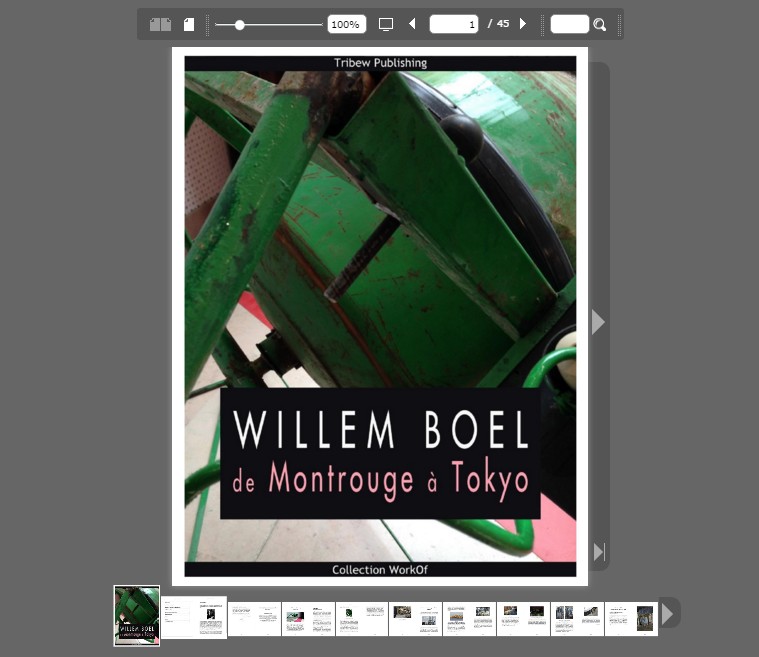Switch to double-page view mode

point(160,24)
